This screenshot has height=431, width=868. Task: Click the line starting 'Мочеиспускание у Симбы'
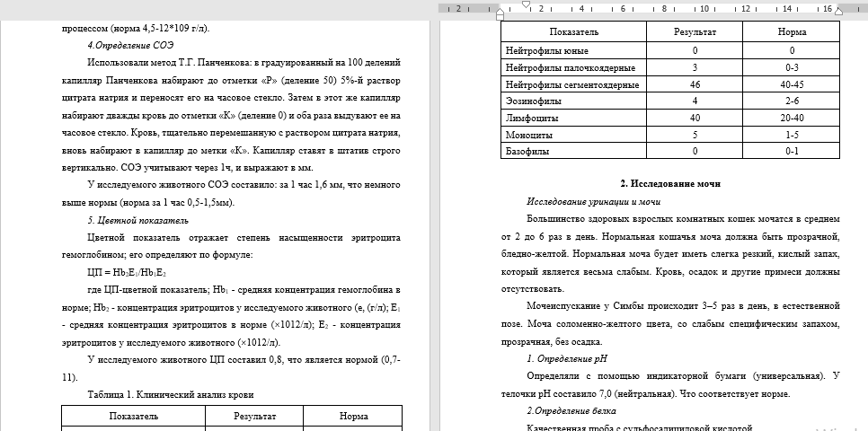point(683,306)
